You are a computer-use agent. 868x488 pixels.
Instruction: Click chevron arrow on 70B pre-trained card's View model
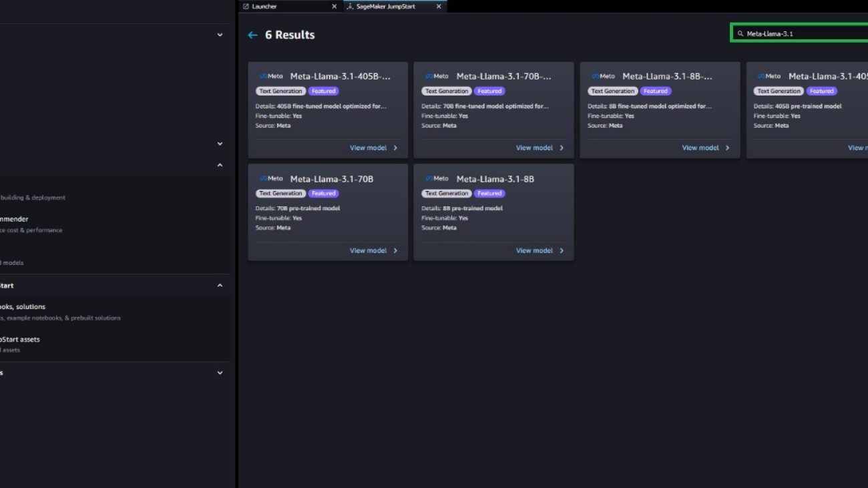[x=395, y=251]
